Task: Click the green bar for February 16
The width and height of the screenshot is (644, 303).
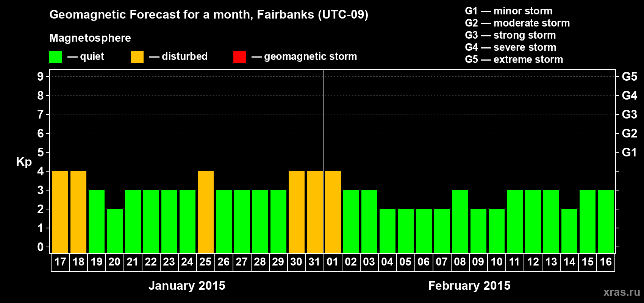Action: pos(606,222)
